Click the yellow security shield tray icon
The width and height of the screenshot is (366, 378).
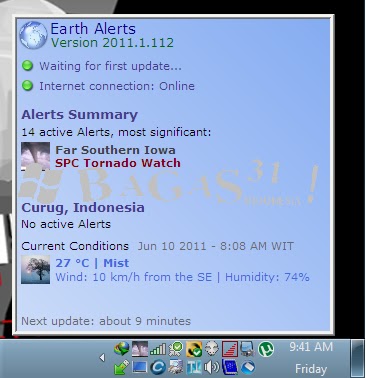[194, 349]
